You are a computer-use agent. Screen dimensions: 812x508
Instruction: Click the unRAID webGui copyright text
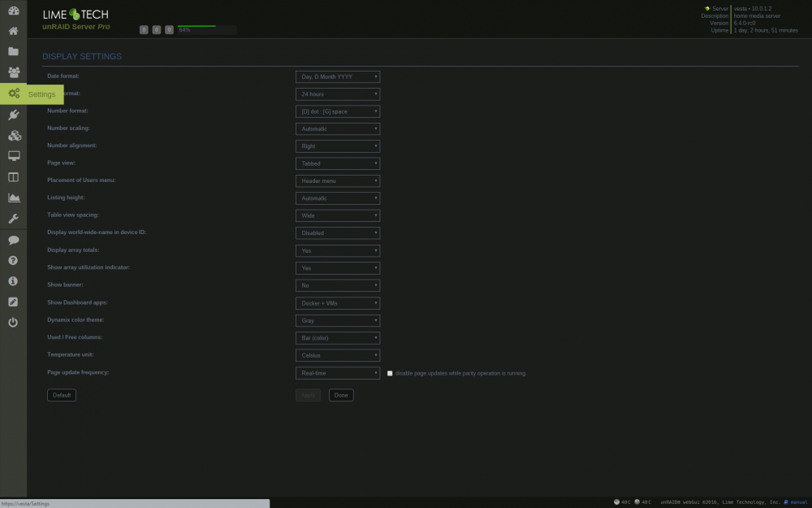(x=720, y=502)
